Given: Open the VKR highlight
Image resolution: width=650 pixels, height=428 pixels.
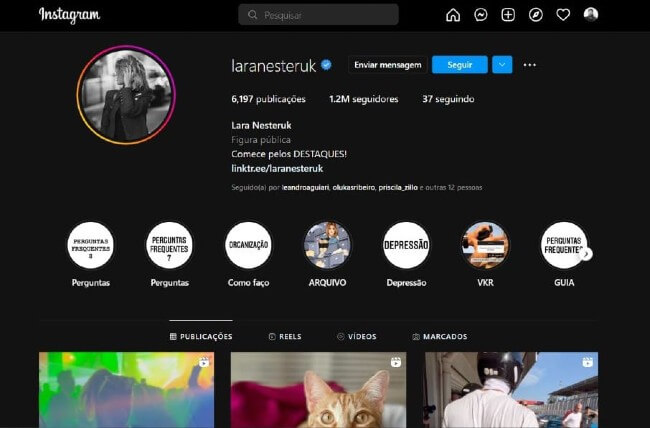Looking at the screenshot, I should pos(485,246).
